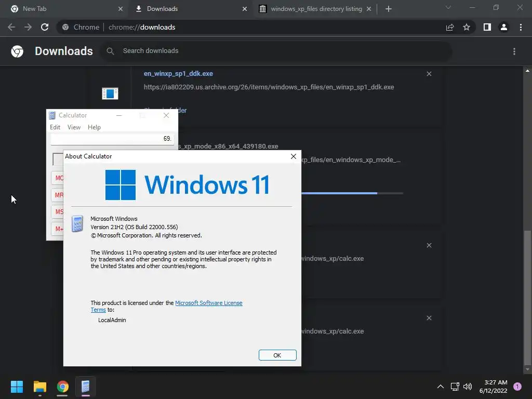532x399 pixels.
Task: Open the Calculator Help menu
Action: (x=94, y=127)
